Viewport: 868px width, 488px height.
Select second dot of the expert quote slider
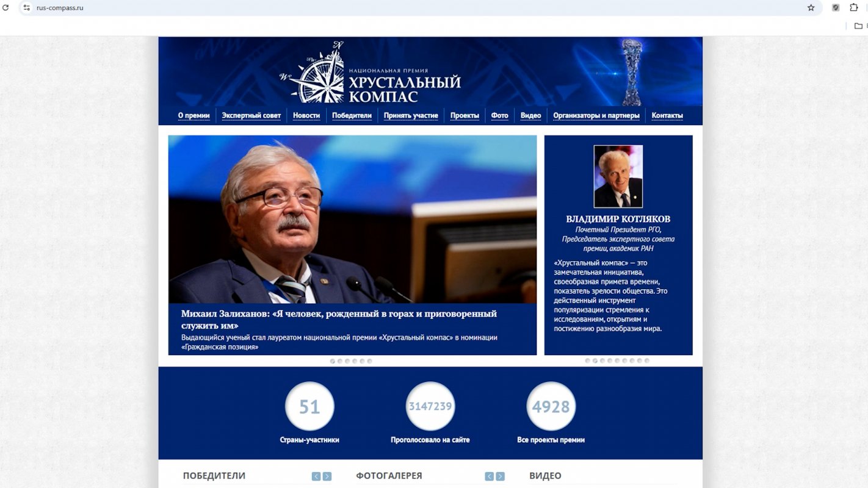pos(595,361)
